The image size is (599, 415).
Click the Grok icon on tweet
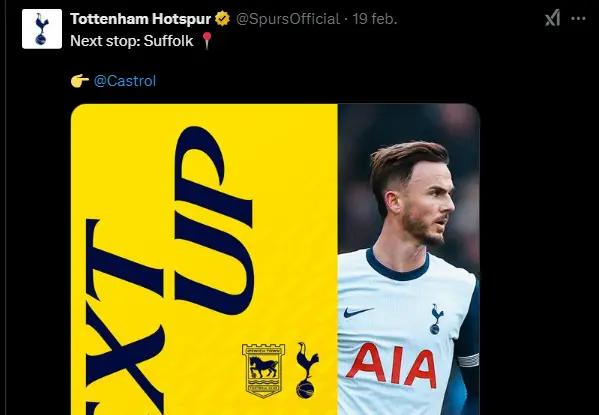click(552, 18)
